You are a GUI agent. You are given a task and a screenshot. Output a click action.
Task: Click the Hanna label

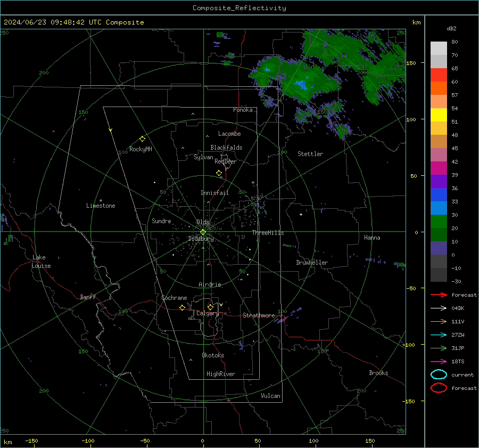(372, 238)
